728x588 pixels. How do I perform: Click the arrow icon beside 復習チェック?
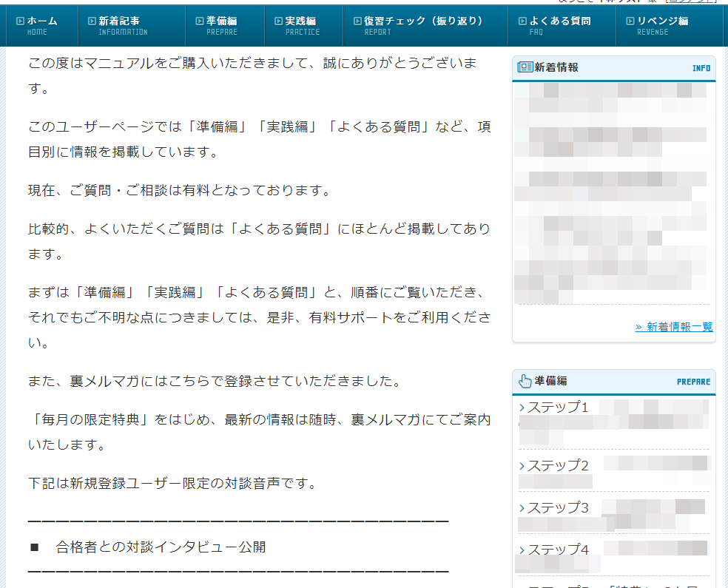[357, 21]
